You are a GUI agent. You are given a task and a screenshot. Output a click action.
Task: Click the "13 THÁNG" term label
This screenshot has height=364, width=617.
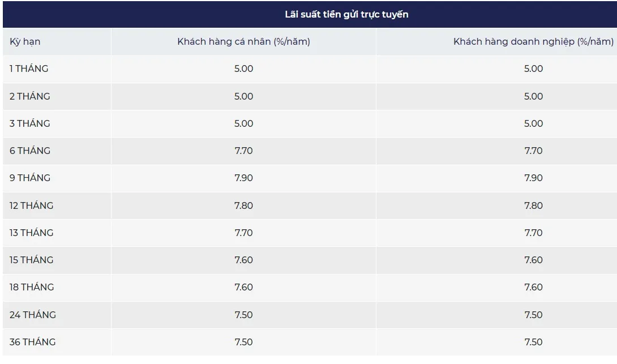pos(31,233)
